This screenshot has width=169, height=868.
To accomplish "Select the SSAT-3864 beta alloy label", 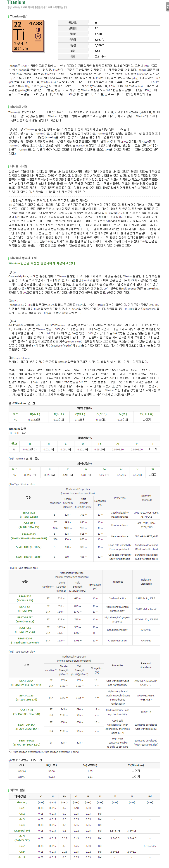I will tap(27, 683).
